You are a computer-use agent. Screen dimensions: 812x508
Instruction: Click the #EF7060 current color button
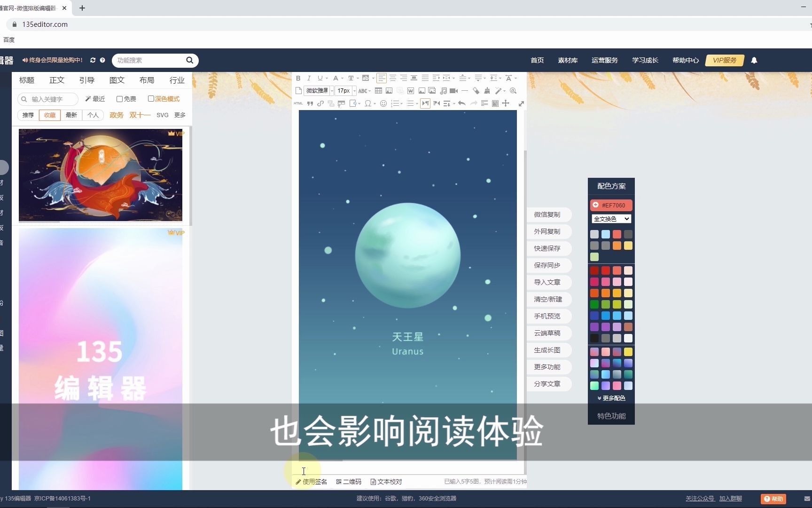click(611, 205)
